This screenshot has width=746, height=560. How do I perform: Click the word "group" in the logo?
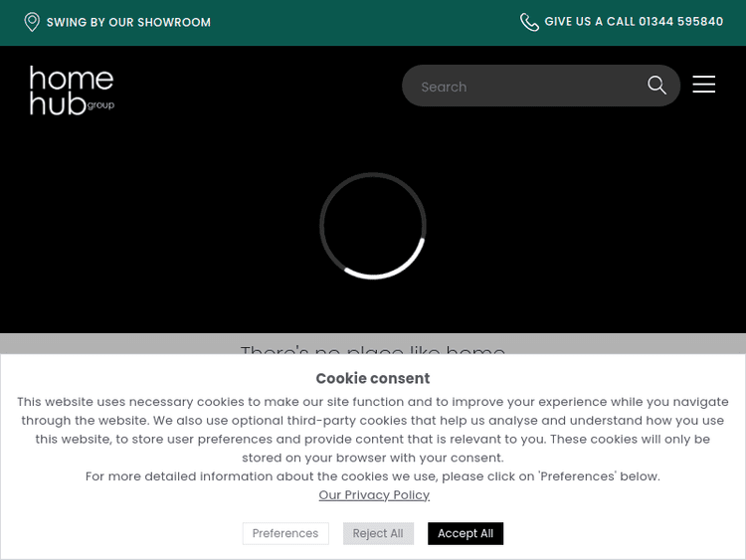(101, 104)
